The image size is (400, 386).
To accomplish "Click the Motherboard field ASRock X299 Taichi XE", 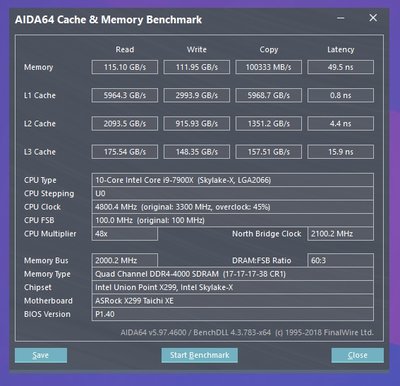I will [x=233, y=301].
